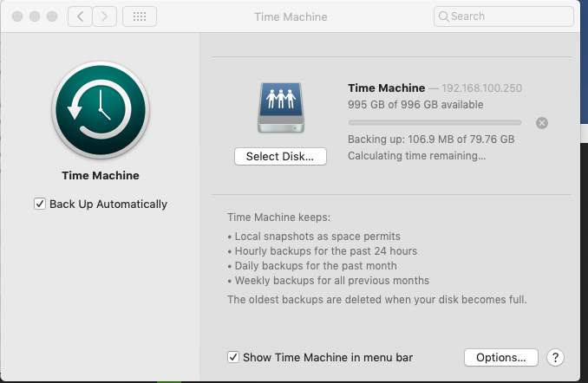This screenshot has height=383, width=588.
Task: Open help with the question mark button
Action: point(555,358)
